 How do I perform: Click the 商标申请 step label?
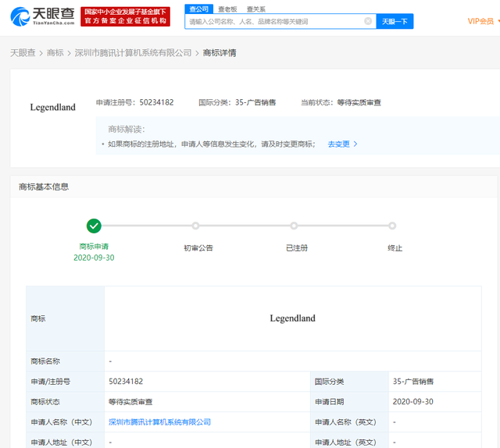(94, 247)
